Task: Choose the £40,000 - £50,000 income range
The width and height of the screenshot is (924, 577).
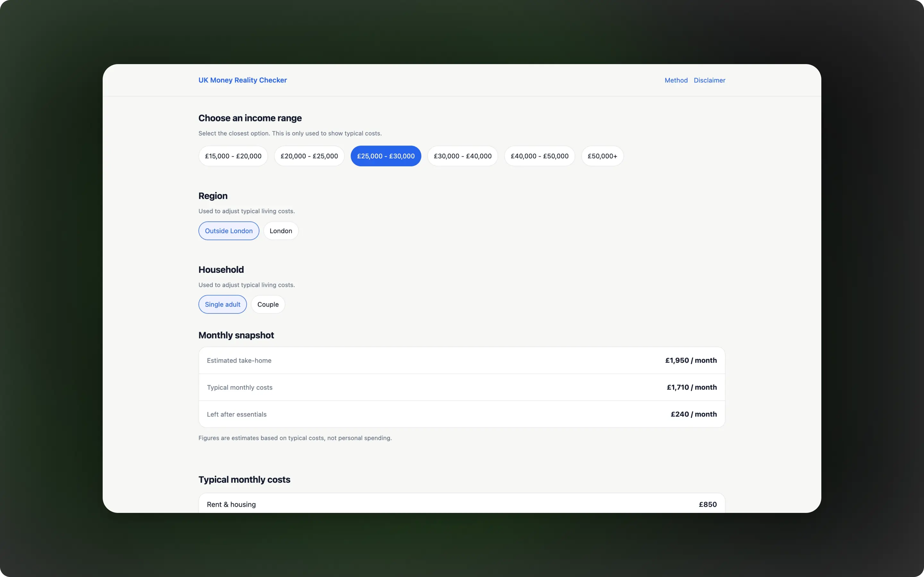Action: (540, 156)
